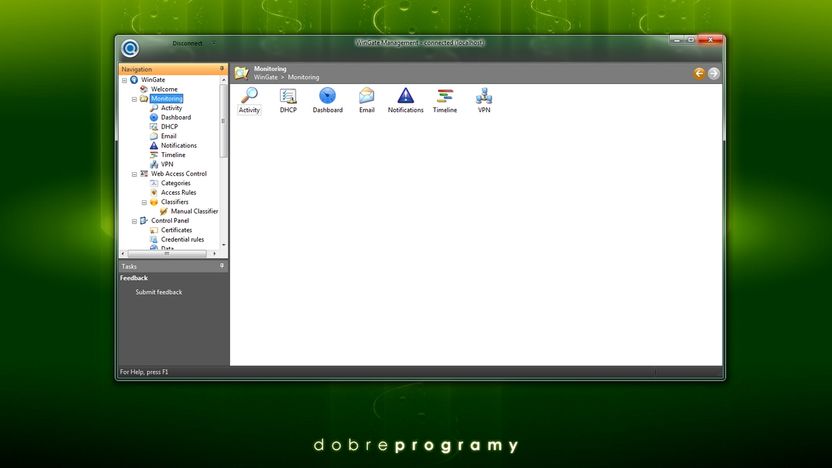
Task: Open the Activity icon in the Monitoring pane
Action: tap(249, 100)
